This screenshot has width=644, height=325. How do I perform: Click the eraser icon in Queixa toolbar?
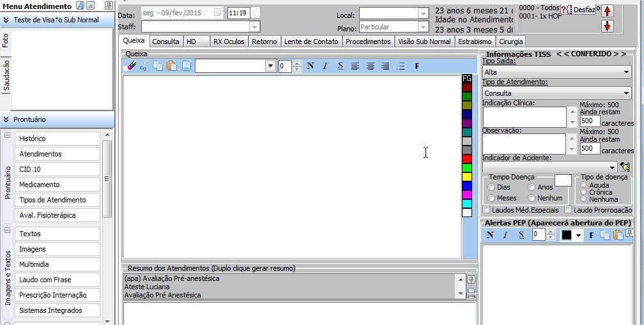pos(132,66)
